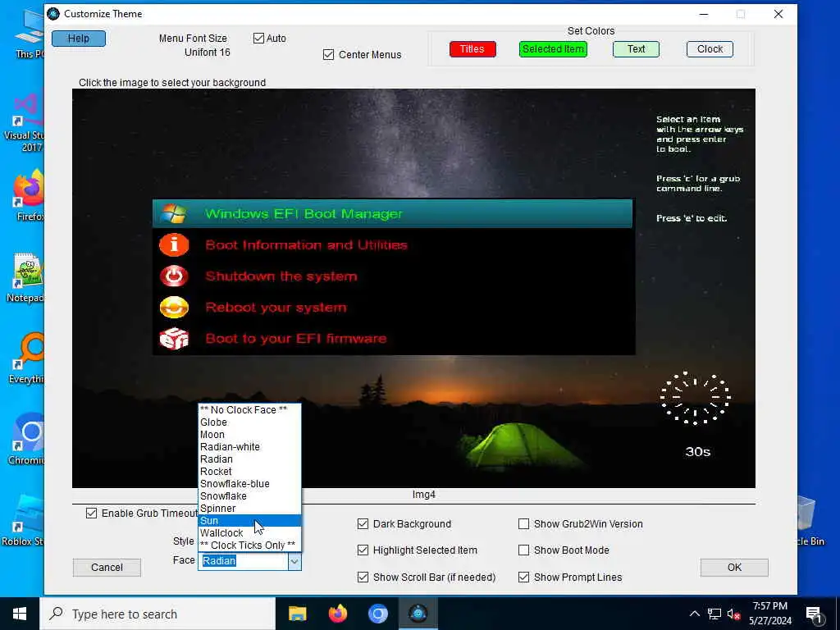Open Everything search desktop shortcut
Image resolution: width=840 pixels, height=630 pixels.
25,358
